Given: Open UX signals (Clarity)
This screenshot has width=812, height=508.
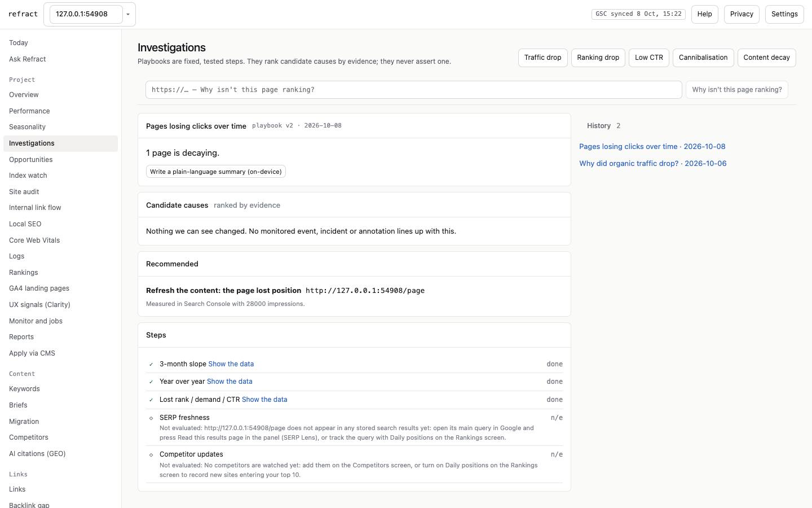Looking at the screenshot, I should [x=60, y=305].
